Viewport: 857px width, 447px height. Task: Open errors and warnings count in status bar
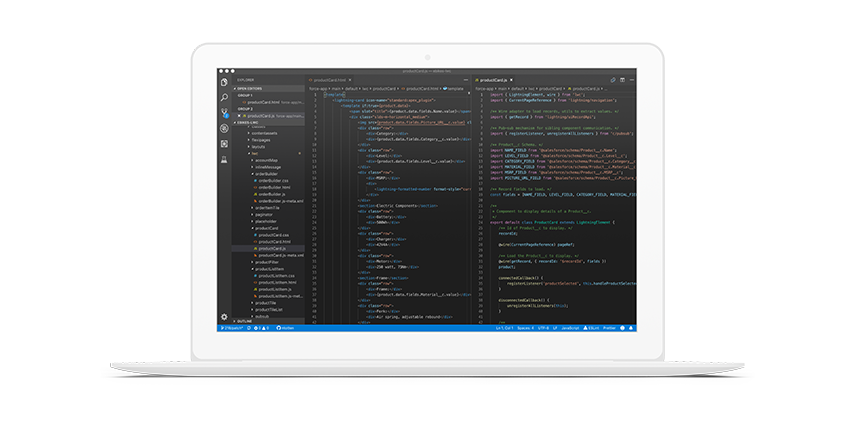click(261, 328)
